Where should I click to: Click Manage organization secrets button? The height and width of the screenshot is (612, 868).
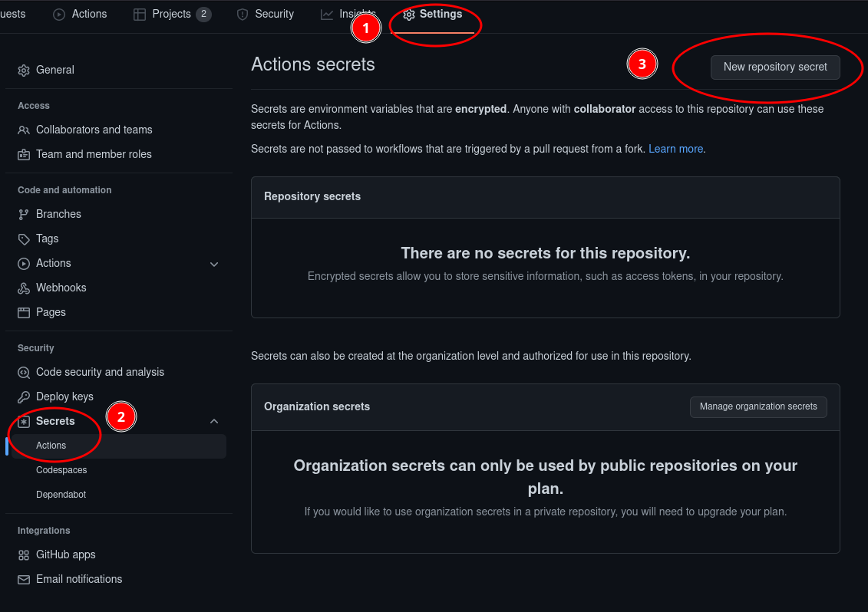(x=758, y=406)
